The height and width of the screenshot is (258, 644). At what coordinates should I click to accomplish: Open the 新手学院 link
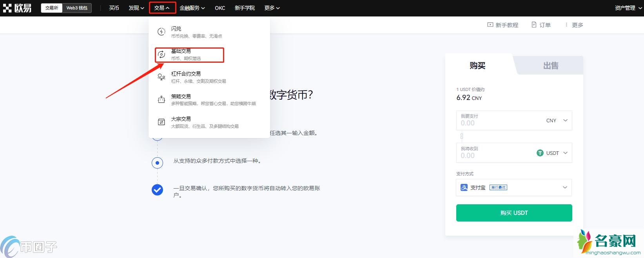point(245,8)
